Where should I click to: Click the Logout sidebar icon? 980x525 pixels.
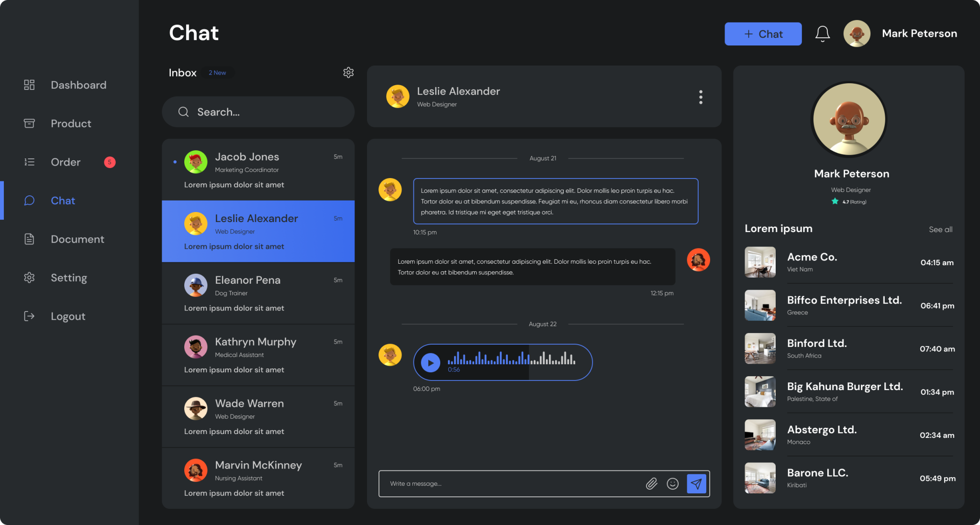click(x=29, y=316)
